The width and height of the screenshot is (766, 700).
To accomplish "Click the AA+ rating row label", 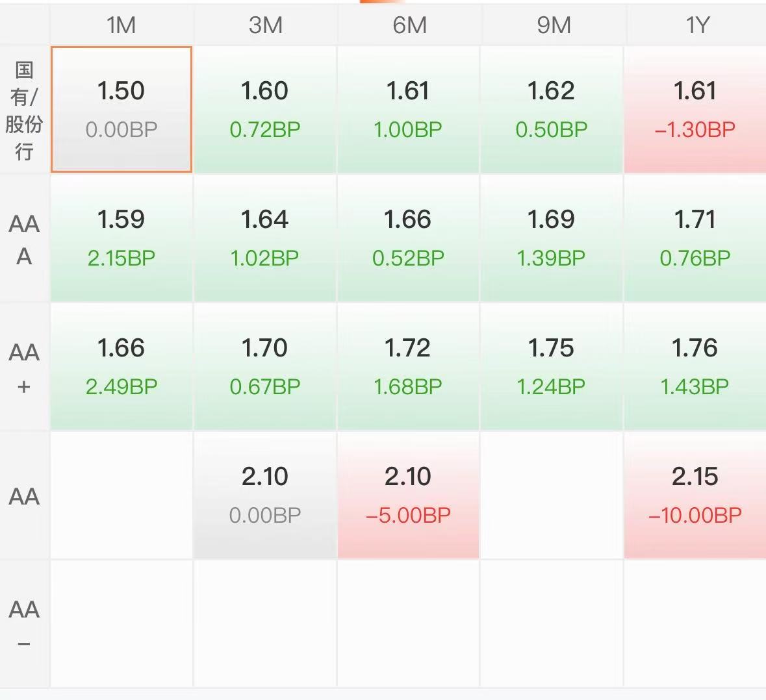I will coord(25,368).
